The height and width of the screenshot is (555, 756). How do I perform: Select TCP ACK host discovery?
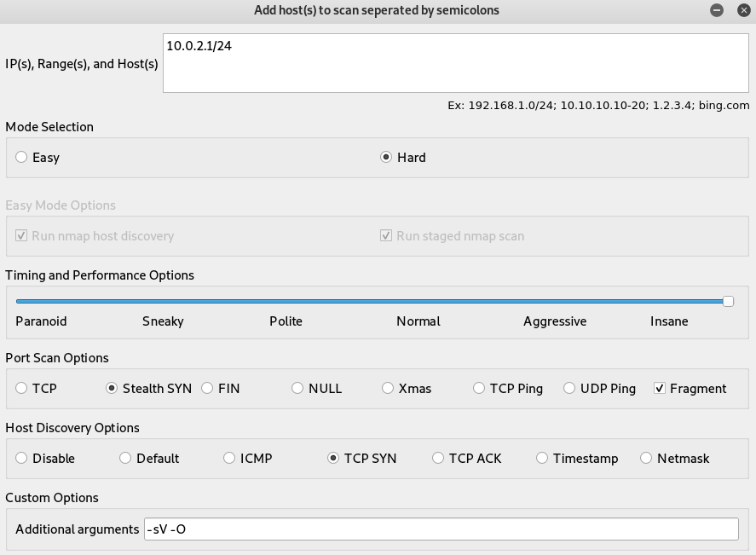438,459
